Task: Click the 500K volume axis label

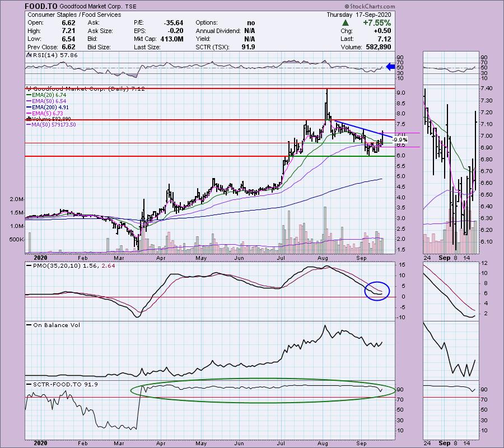Action: (16, 240)
